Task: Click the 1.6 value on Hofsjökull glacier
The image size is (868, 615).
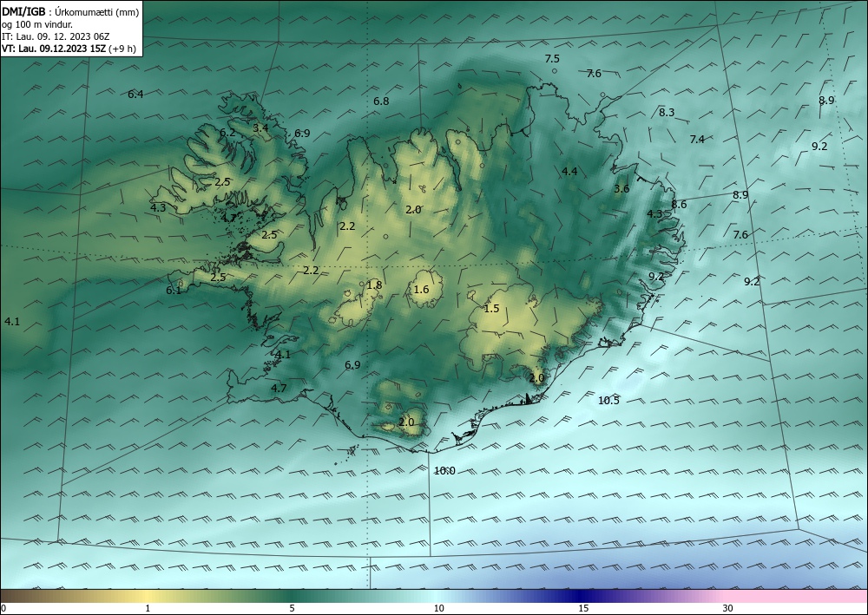Action: click(x=421, y=290)
